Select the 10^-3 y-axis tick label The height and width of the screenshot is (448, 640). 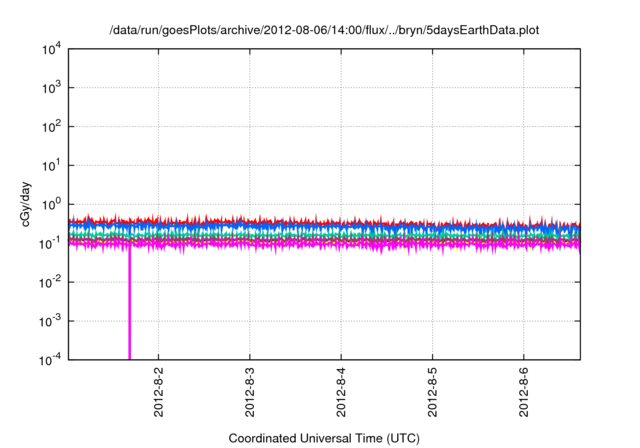coord(48,321)
